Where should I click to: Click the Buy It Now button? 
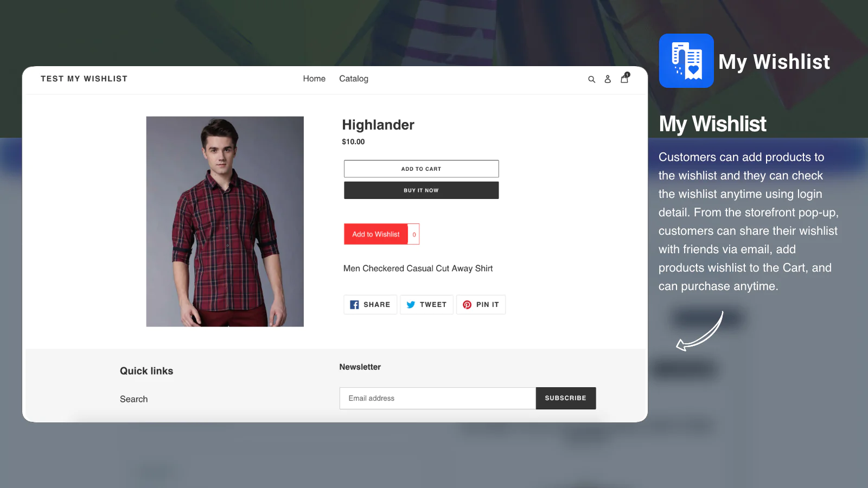click(421, 190)
